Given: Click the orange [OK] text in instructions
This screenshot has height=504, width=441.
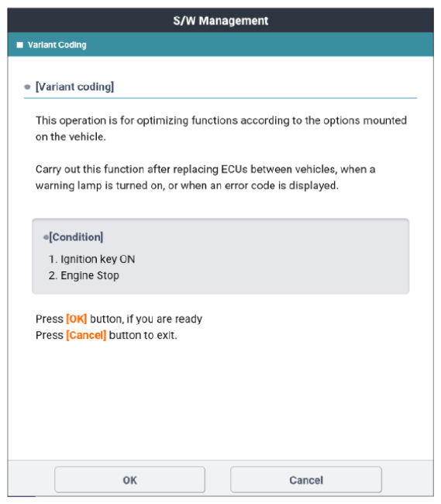Looking at the screenshot, I should coord(77,319).
